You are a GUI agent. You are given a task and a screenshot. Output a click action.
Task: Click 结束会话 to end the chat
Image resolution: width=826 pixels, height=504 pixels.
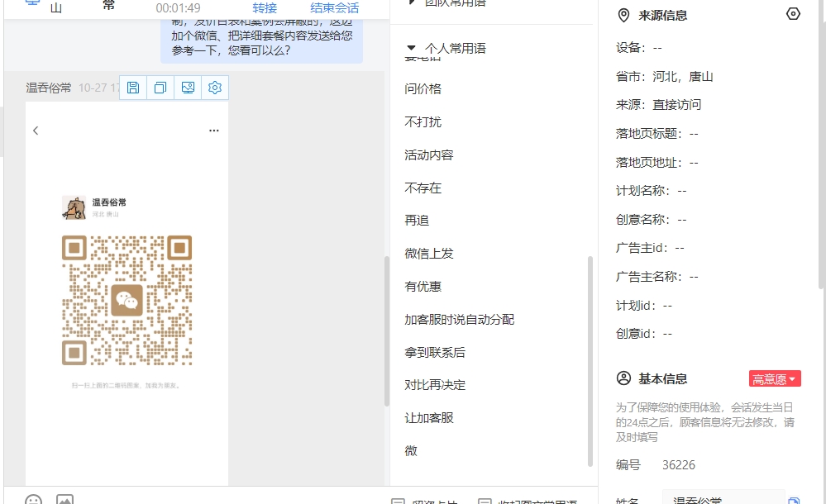335,8
